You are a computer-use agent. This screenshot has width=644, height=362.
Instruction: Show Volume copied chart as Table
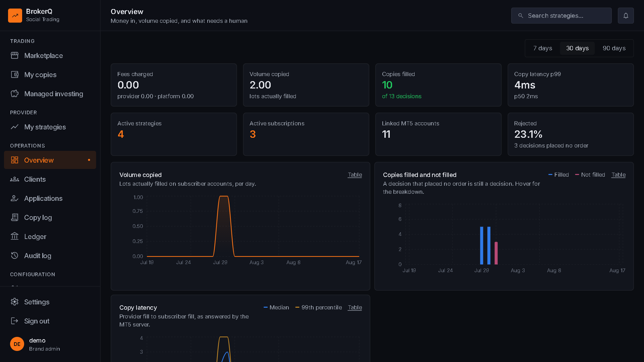click(x=355, y=175)
